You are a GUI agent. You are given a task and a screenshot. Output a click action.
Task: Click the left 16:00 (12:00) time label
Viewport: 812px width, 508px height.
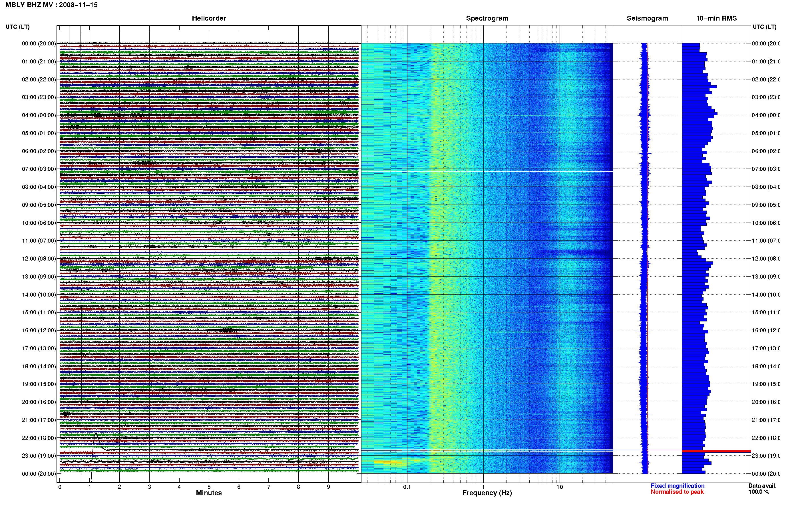[39, 330]
